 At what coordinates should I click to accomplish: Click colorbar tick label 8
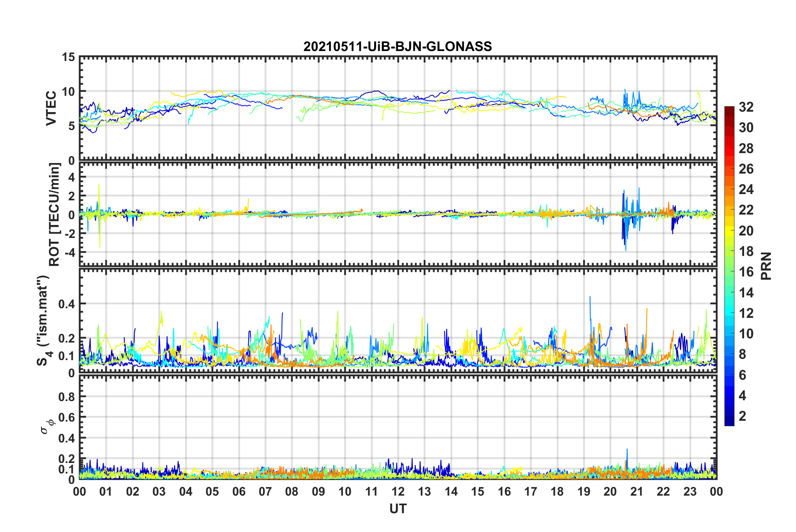tap(742, 354)
